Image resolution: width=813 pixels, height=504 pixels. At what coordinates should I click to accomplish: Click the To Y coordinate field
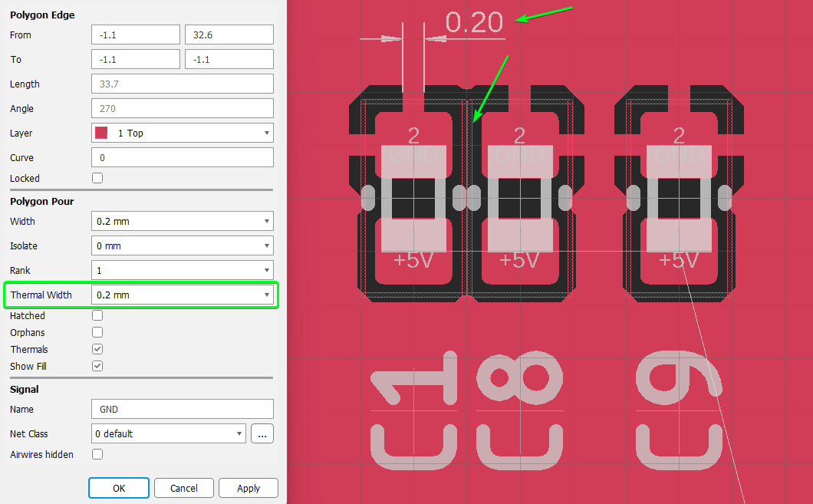tap(229, 59)
